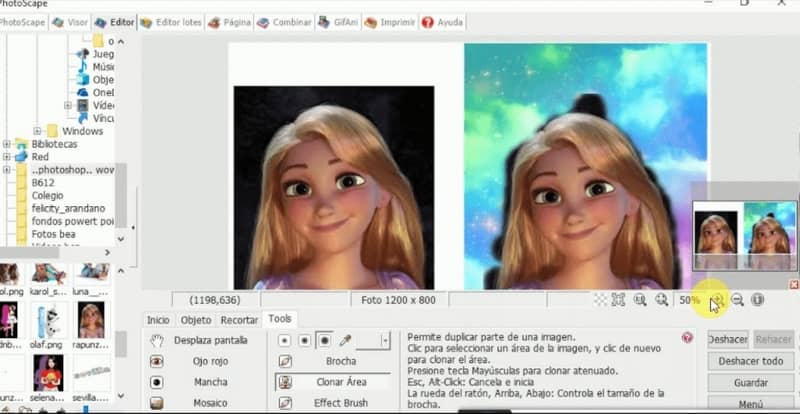This screenshot has height=414, width=800.
Task: Click the photo info round icon
Action: 758,300
